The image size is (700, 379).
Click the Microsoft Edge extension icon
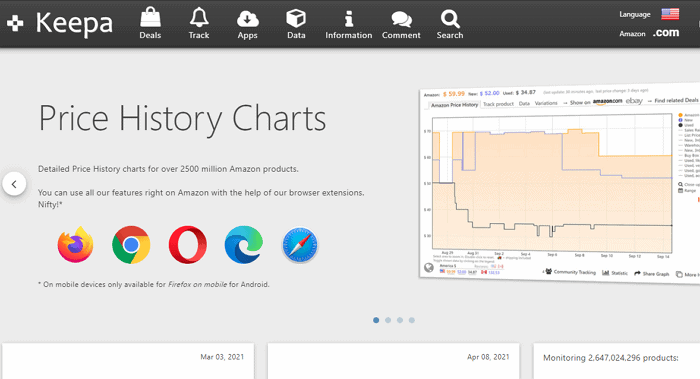[x=244, y=245]
